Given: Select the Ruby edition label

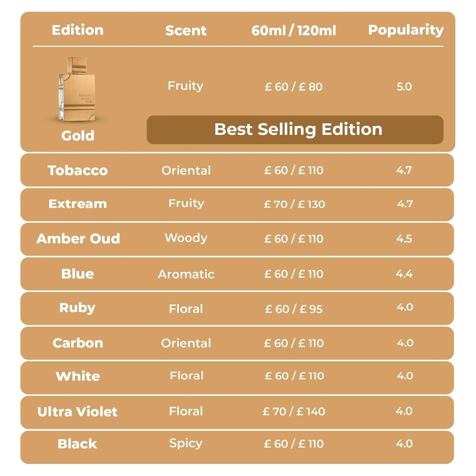Looking at the screenshot, I should 77,308.
